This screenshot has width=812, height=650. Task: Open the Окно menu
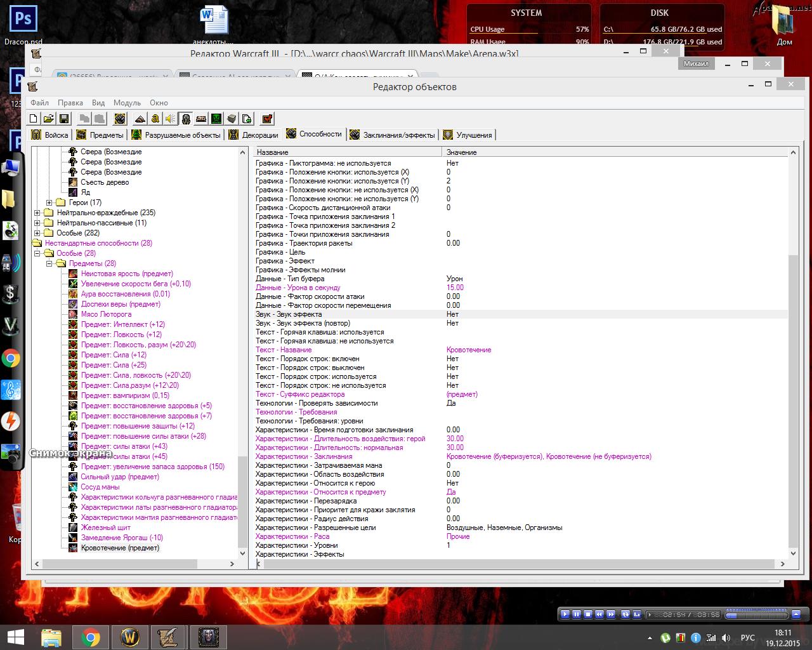point(159,102)
